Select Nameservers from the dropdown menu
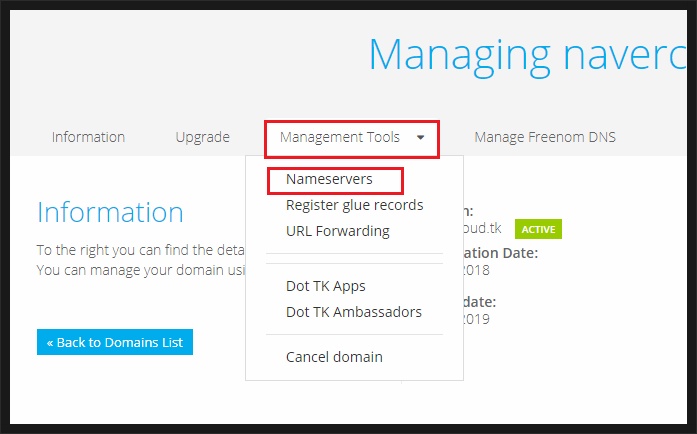Screen dimensions: 697x434 329,179
